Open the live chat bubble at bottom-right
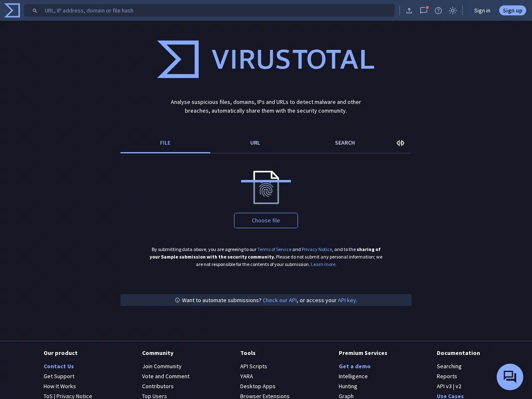The height and width of the screenshot is (399, 532). point(510,377)
